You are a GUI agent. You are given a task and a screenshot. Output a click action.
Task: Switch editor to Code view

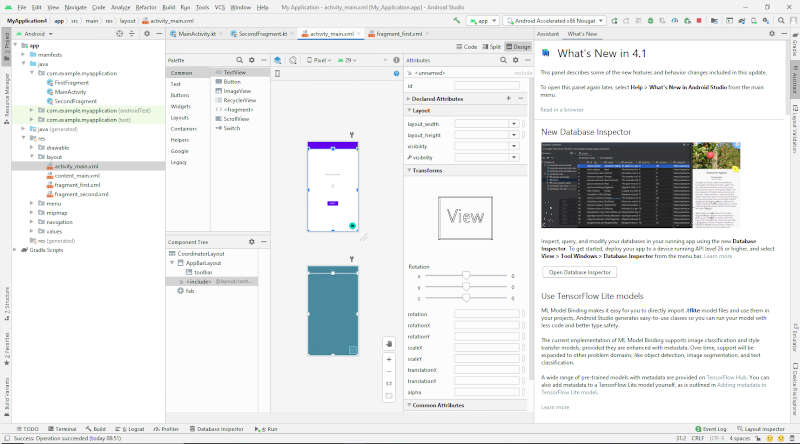pyautogui.click(x=467, y=46)
